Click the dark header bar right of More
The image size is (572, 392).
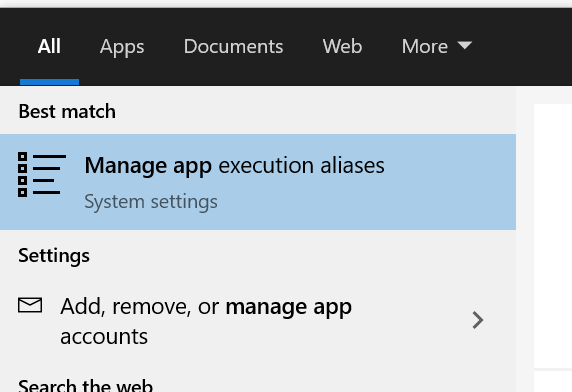(522, 47)
